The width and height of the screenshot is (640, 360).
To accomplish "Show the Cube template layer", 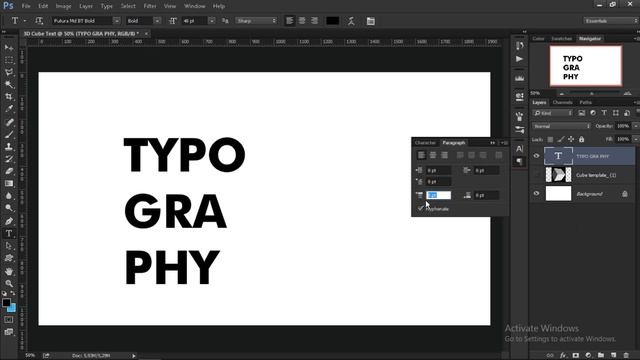I will click(536, 175).
